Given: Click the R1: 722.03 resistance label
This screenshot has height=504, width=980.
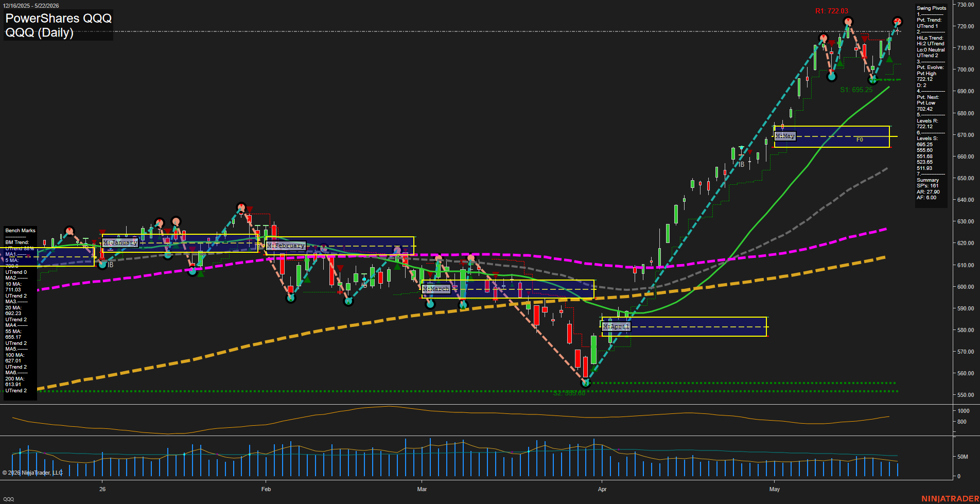Looking at the screenshot, I should click(x=832, y=11).
